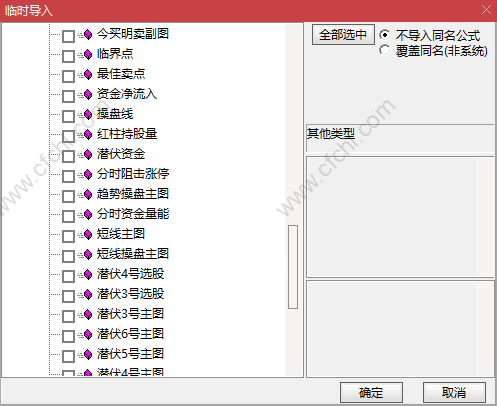Select the 潜伏6号主图 formula entry

(130, 334)
